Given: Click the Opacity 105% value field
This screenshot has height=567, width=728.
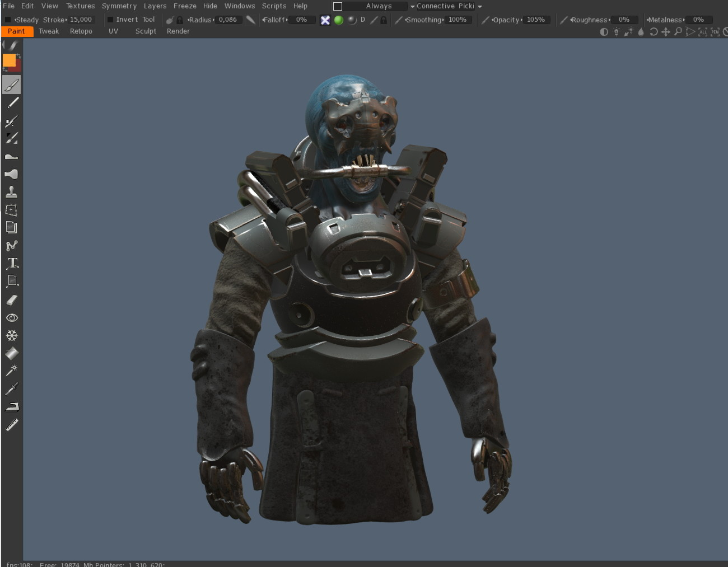Looking at the screenshot, I should 536,20.
